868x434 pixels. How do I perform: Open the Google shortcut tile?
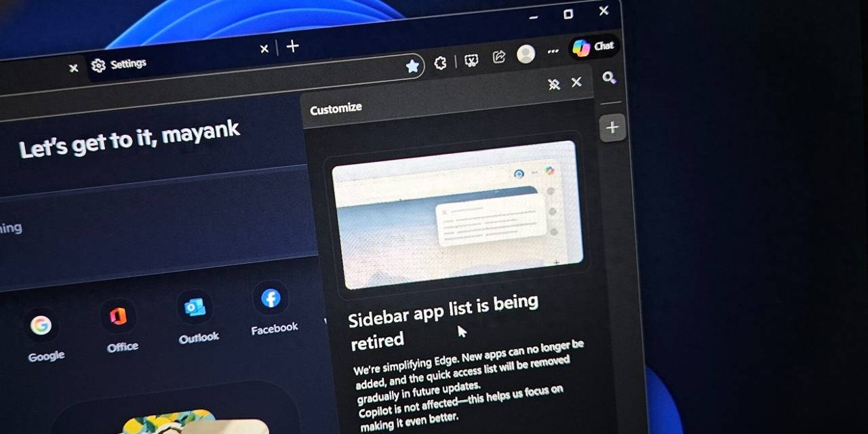coord(44,336)
